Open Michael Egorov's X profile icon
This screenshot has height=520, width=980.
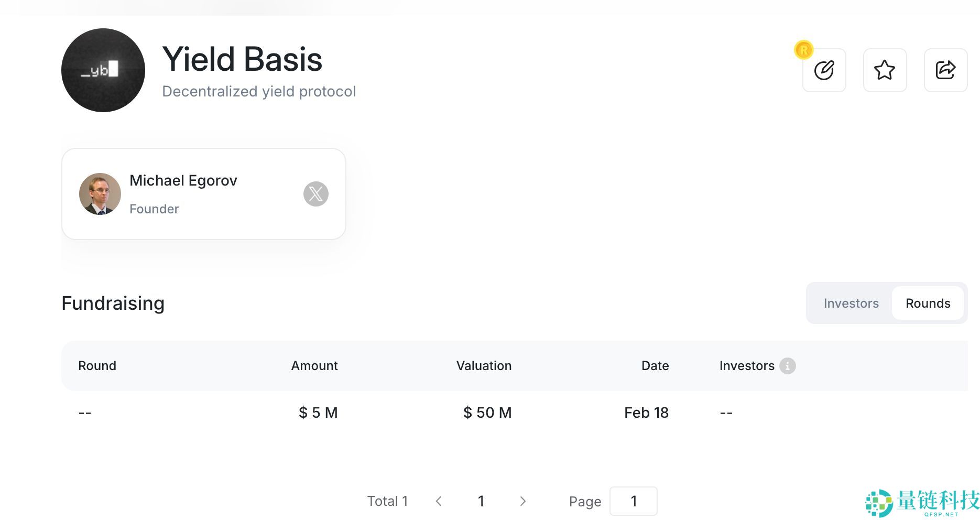coord(317,193)
